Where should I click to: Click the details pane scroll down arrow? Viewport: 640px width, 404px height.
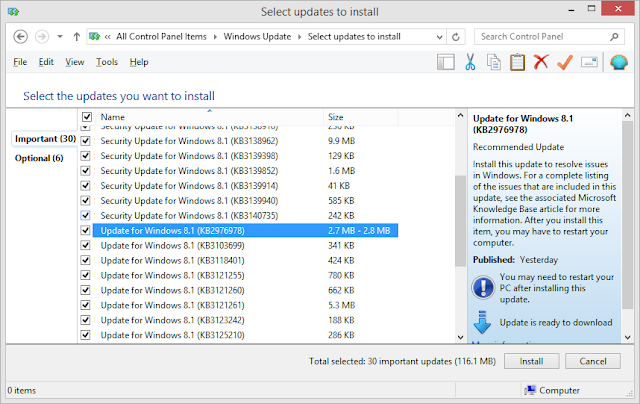coord(628,337)
